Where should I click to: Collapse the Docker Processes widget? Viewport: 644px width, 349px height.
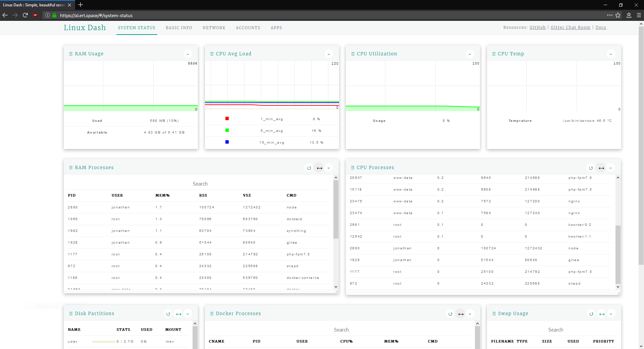click(470, 314)
